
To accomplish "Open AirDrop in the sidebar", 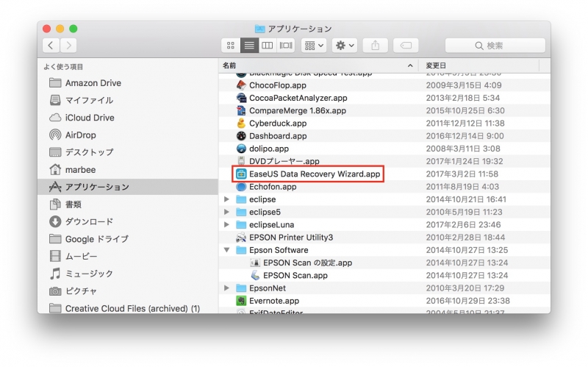I will point(82,135).
